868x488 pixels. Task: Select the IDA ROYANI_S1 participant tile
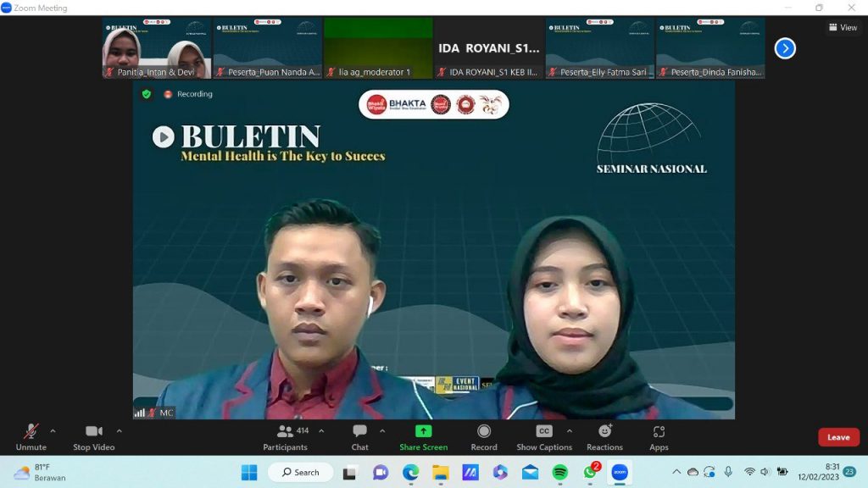tap(488, 48)
